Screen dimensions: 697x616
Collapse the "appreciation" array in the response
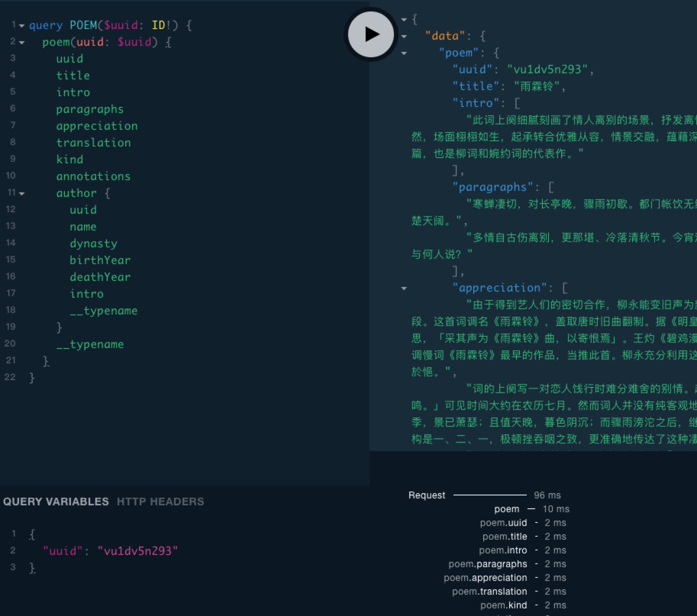pos(404,288)
